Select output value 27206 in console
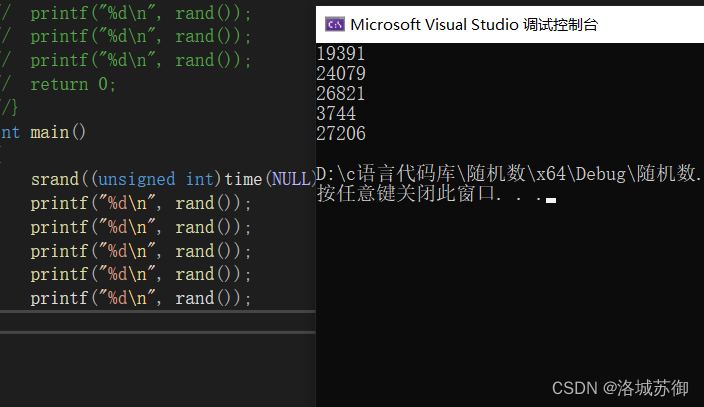 [341, 133]
